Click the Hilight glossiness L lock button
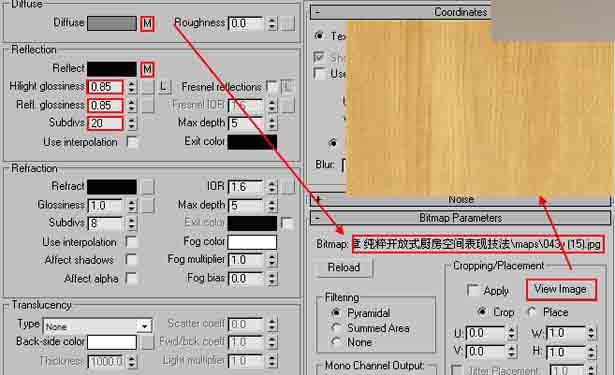 click(165, 87)
